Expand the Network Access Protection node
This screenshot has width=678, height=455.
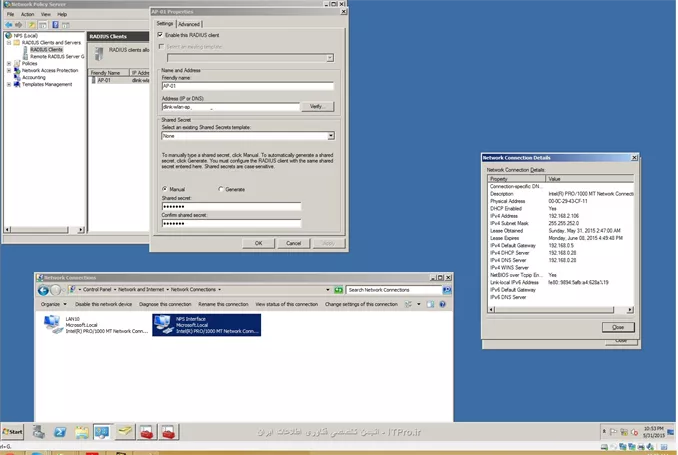pyautogui.click(x=9, y=70)
